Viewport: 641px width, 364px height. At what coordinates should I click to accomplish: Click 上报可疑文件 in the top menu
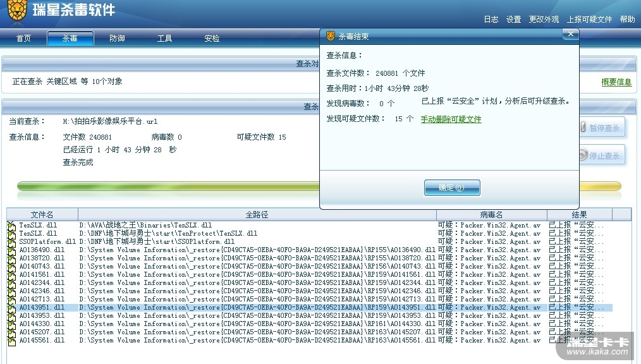(589, 19)
